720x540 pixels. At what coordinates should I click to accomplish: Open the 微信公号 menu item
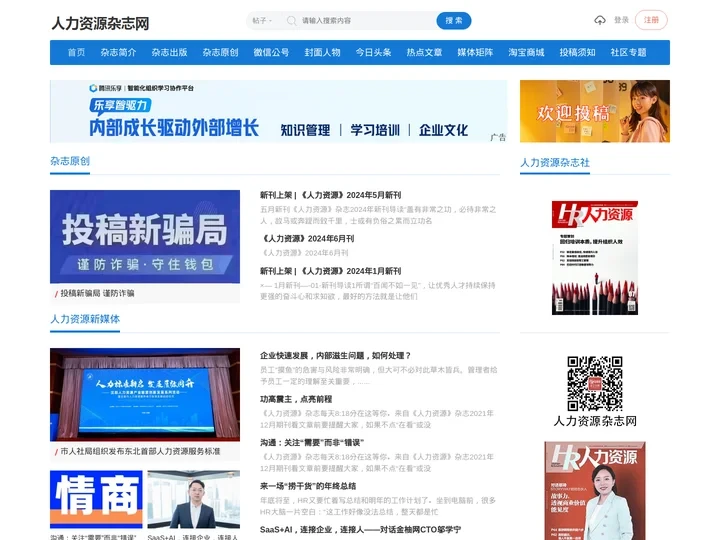point(271,52)
